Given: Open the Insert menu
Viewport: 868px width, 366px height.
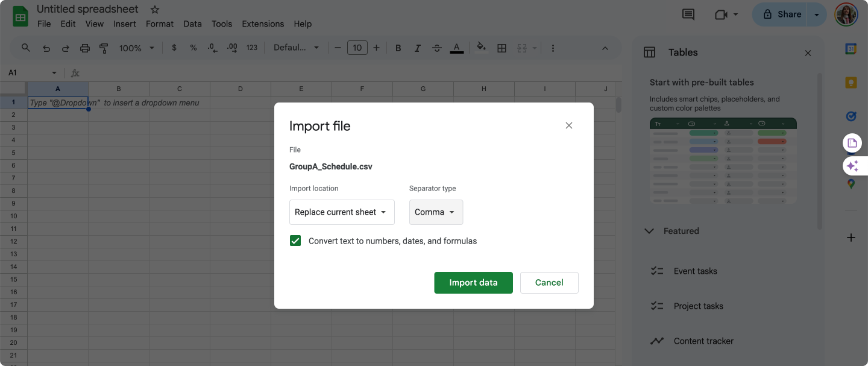Looking at the screenshot, I should (x=125, y=24).
